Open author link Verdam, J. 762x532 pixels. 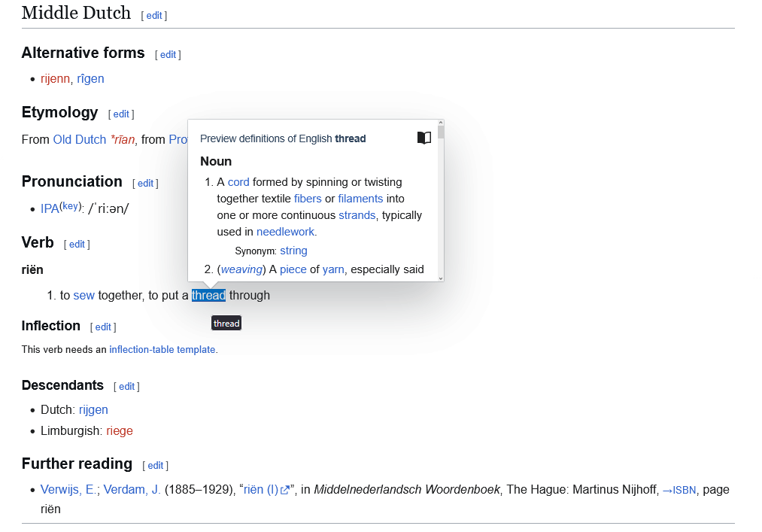[132, 490]
